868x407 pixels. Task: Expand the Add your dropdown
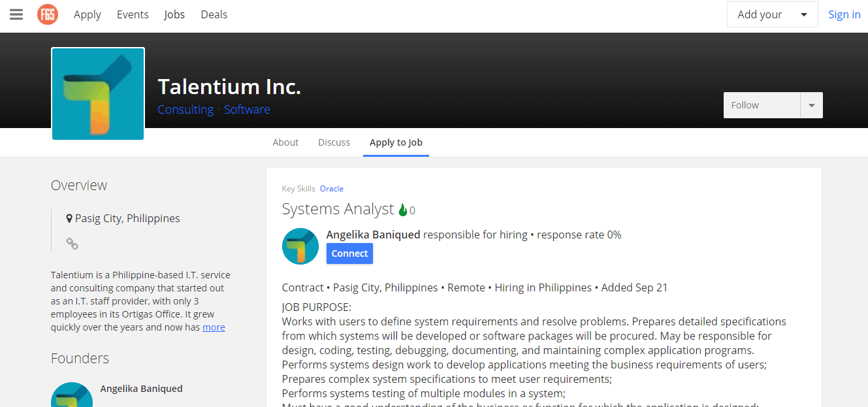(772, 14)
